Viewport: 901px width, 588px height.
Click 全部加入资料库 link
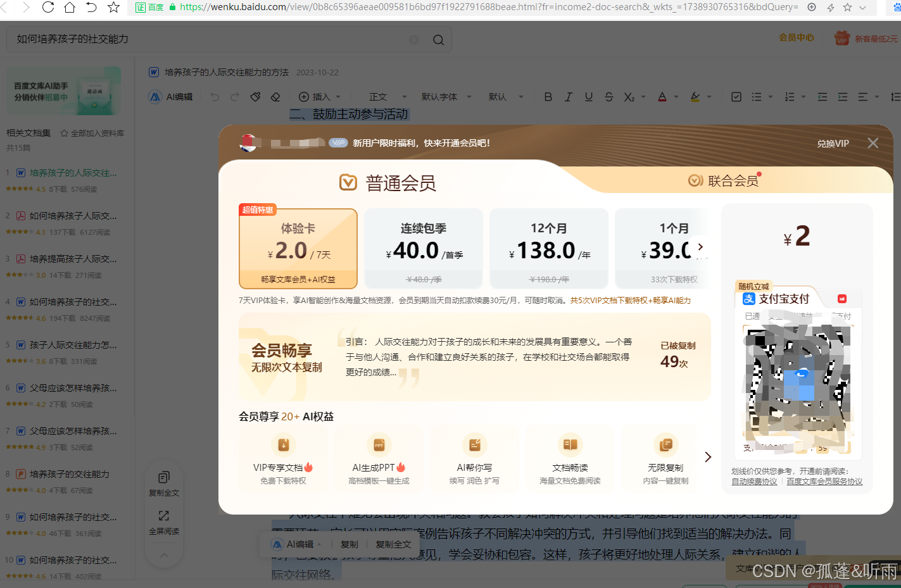tap(92, 133)
